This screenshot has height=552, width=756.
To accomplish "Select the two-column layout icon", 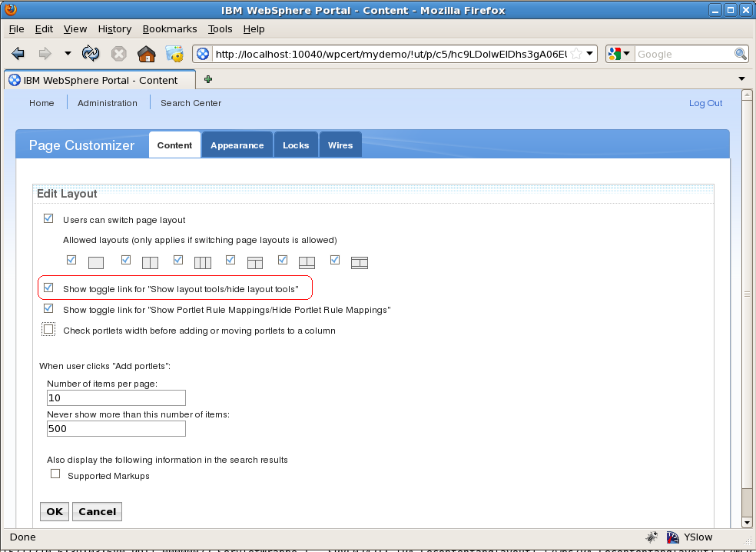I will coord(150,262).
